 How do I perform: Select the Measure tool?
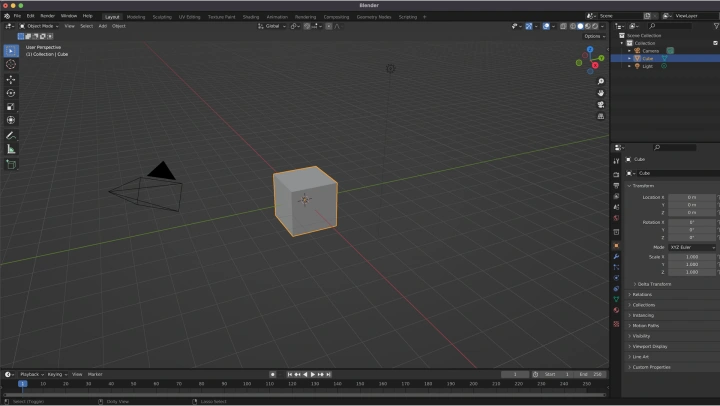coord(11,149)
